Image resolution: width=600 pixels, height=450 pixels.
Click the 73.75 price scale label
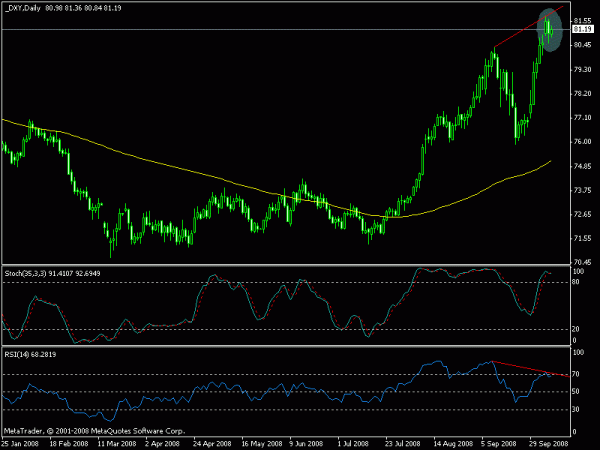tap(582, 191)
